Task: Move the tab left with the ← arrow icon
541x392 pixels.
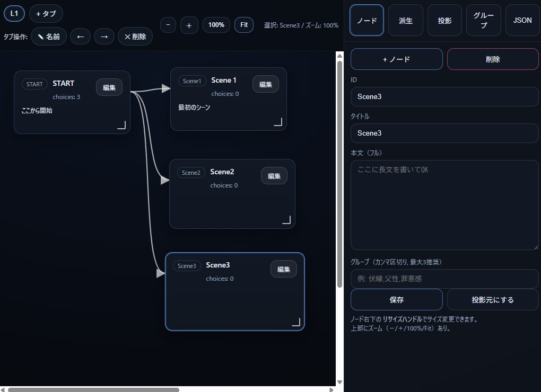Action: [80, 37]
